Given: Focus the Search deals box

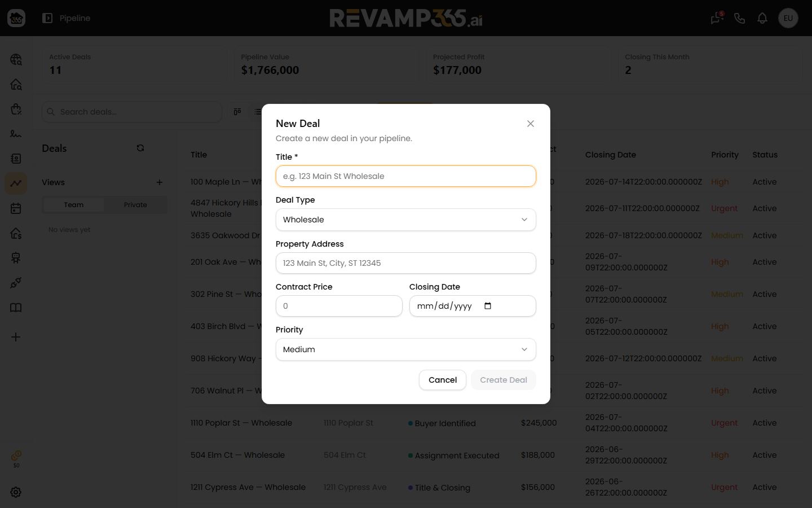Looking at the screenshot, I should [x=132, y=112].
